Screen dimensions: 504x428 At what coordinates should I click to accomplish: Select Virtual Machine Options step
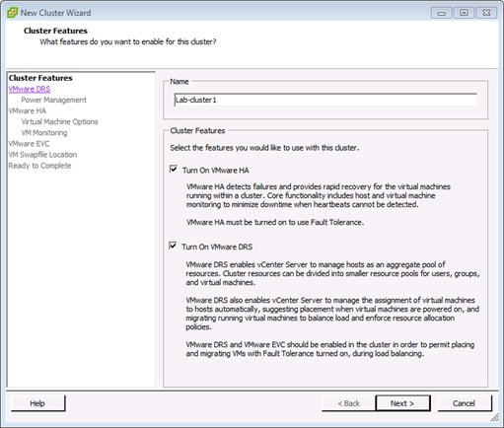[59, 121]
